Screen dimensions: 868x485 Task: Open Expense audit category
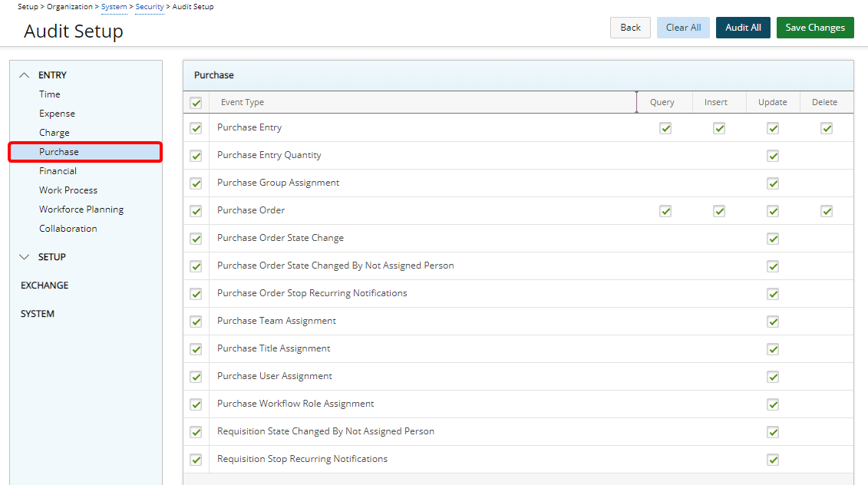[58, 114]
